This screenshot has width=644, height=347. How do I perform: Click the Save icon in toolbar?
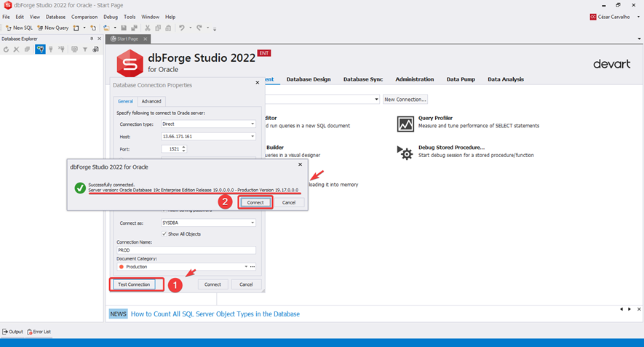pos(124,28)
